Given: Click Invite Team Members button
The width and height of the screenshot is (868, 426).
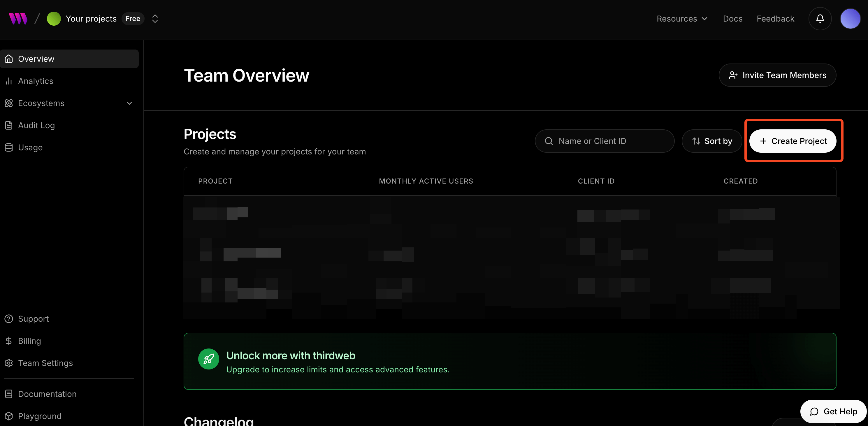Looking at the screenshot, I should 777,75.
